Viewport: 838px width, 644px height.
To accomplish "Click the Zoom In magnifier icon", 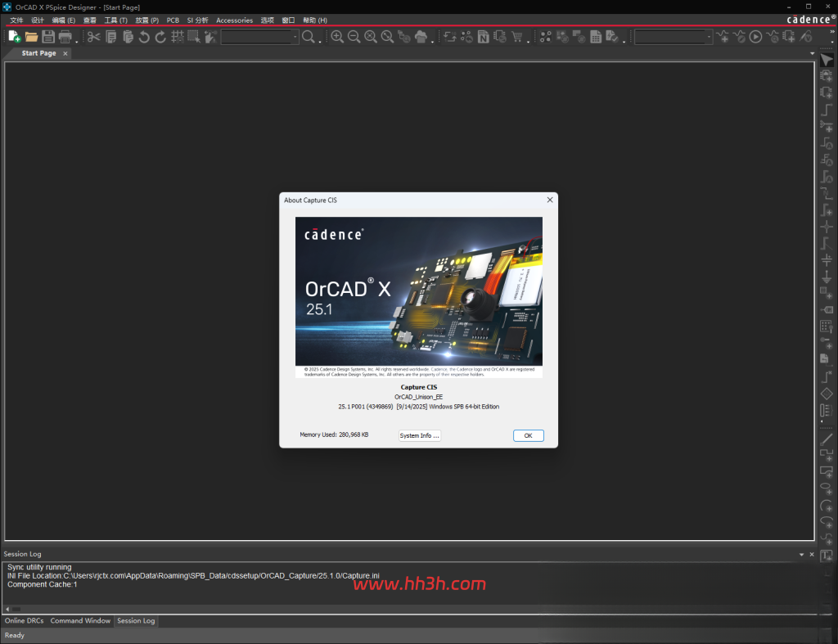I will pyautogui.click(x=336, y=37).
